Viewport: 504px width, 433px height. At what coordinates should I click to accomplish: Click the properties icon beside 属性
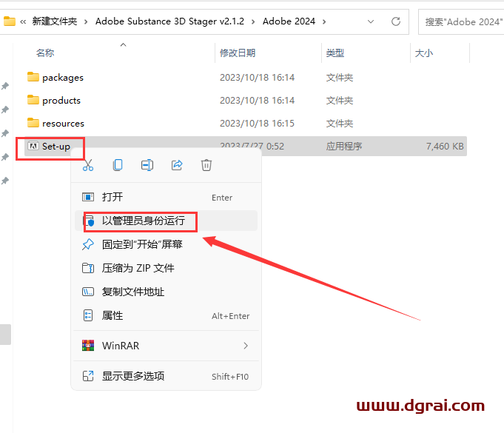[88, 315]
